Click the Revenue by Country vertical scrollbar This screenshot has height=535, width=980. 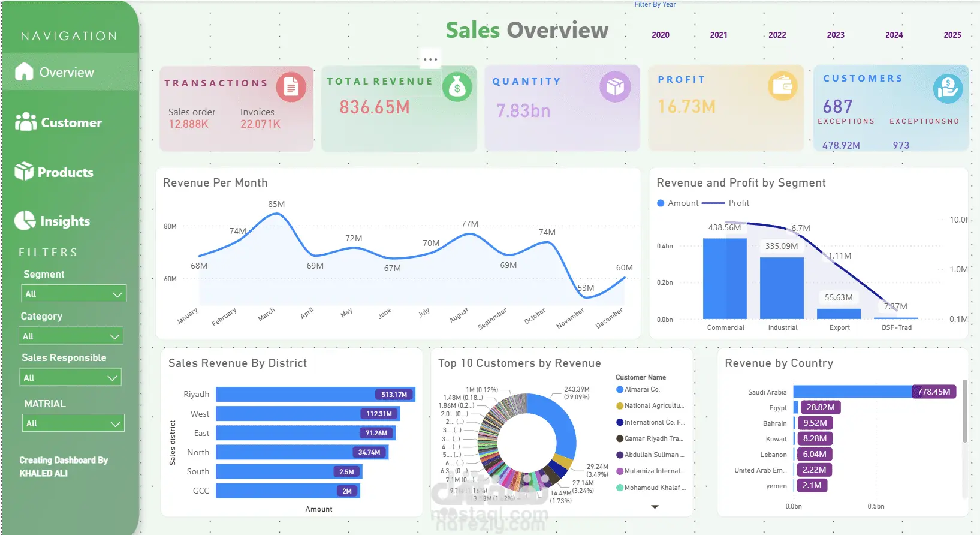pyautogui.click(x=964, y=411)
